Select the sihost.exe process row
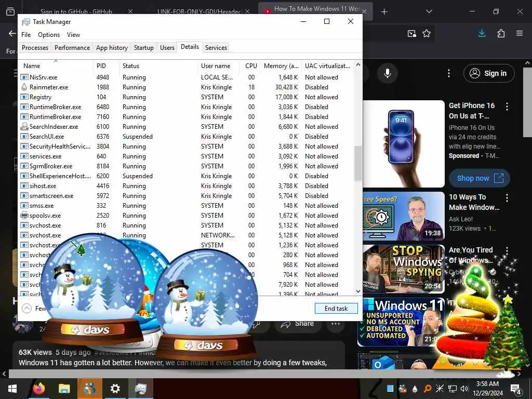 point(186,186)
